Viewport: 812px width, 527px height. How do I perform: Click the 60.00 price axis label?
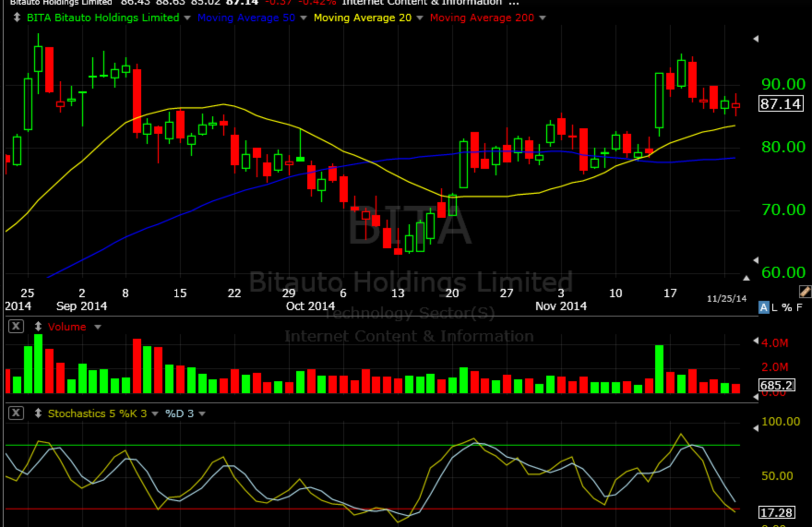point(783,272)
